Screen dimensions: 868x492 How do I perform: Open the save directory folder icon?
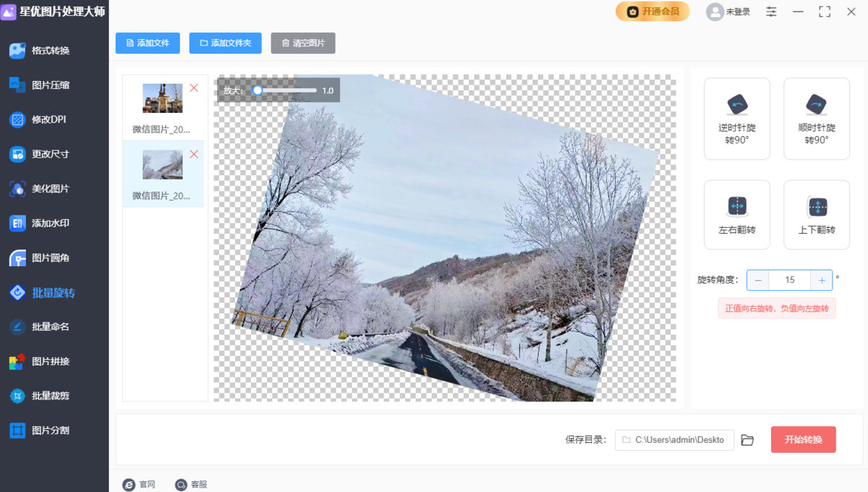coord(747,440)
